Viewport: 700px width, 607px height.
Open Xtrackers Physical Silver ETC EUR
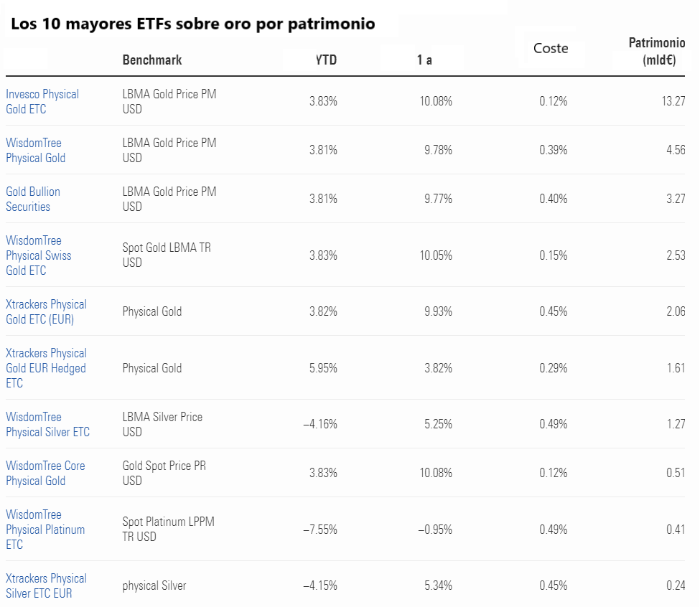coord(46,586)
